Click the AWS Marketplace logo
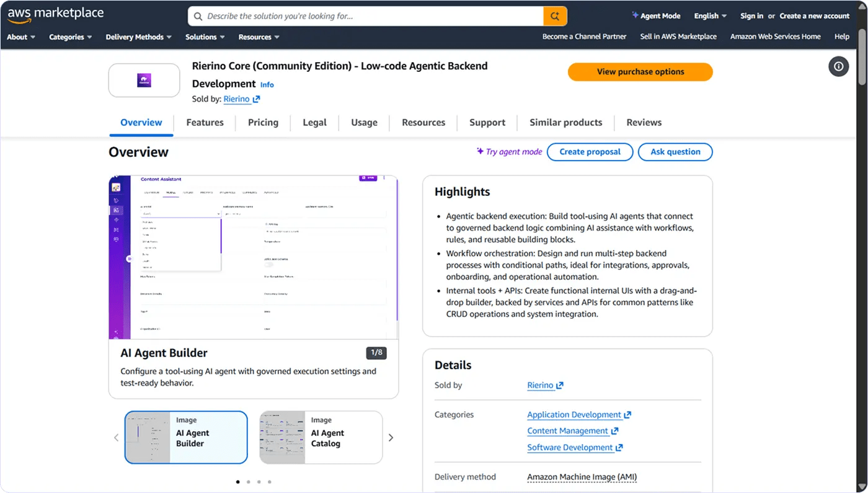The image size is (868, 493). (x=55, y=14)
